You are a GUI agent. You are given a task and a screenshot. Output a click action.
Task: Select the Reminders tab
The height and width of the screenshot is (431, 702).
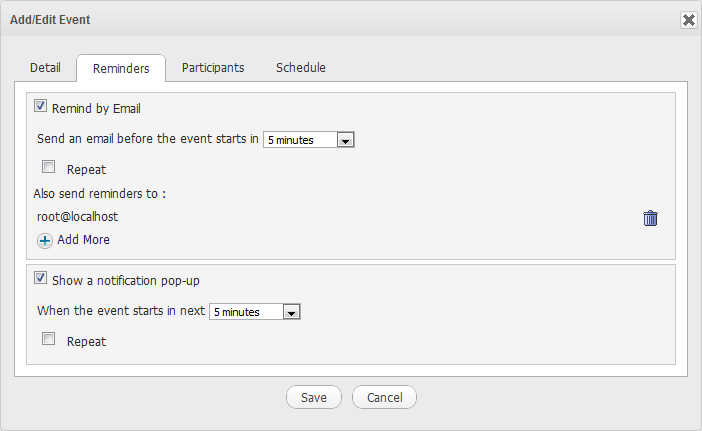coord(121,69)
